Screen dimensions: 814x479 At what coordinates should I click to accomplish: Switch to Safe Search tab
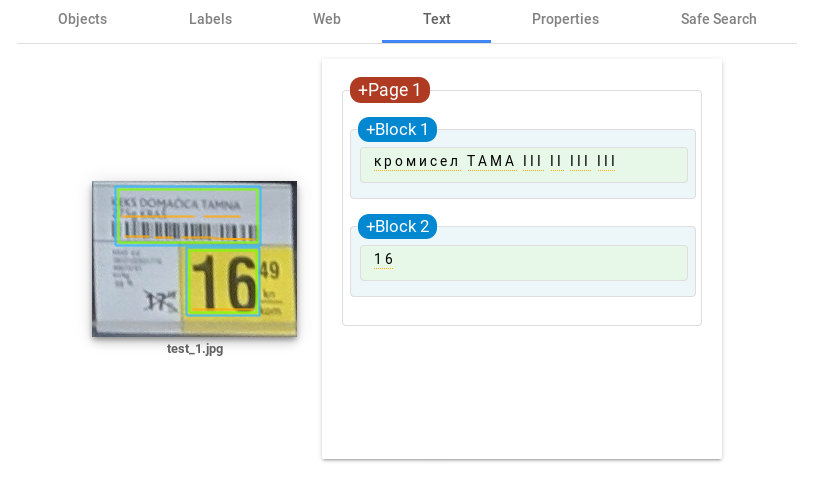pyautogui.click(x=718, y=19)
